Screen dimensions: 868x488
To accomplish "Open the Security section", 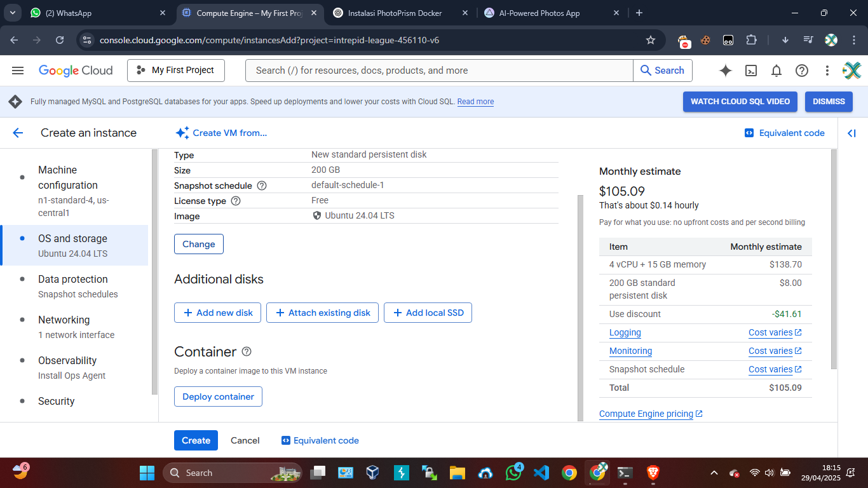I will tap(74, 401).
